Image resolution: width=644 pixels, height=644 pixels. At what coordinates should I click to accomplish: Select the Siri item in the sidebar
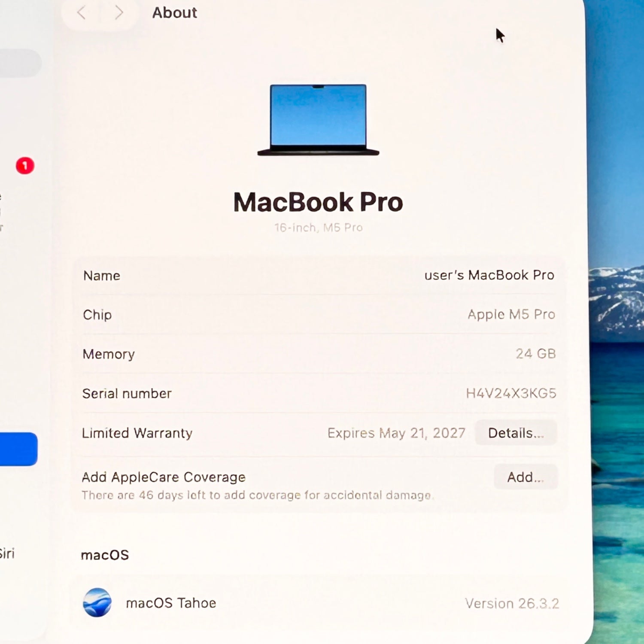point(7,553)
